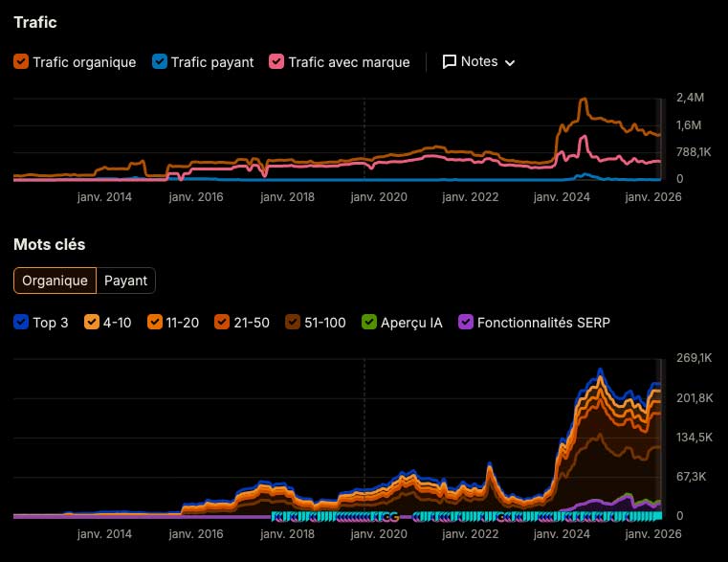The height and width of the screenshot is (562, 728).
Task: Select the Organique keywords tab
Action: coord(55,281)
